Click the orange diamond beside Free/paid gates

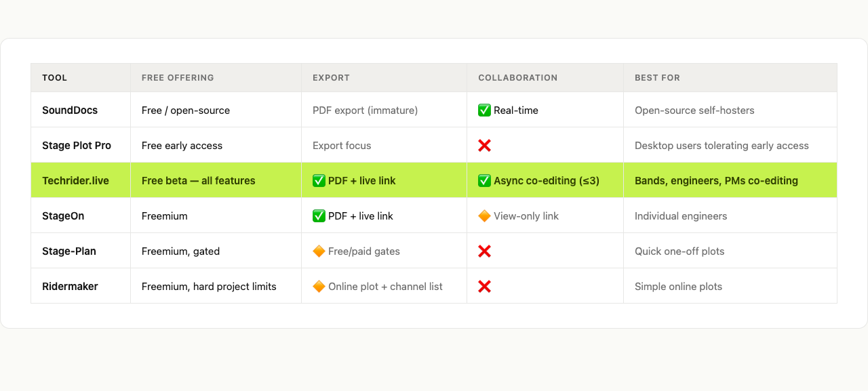point(319,251)
